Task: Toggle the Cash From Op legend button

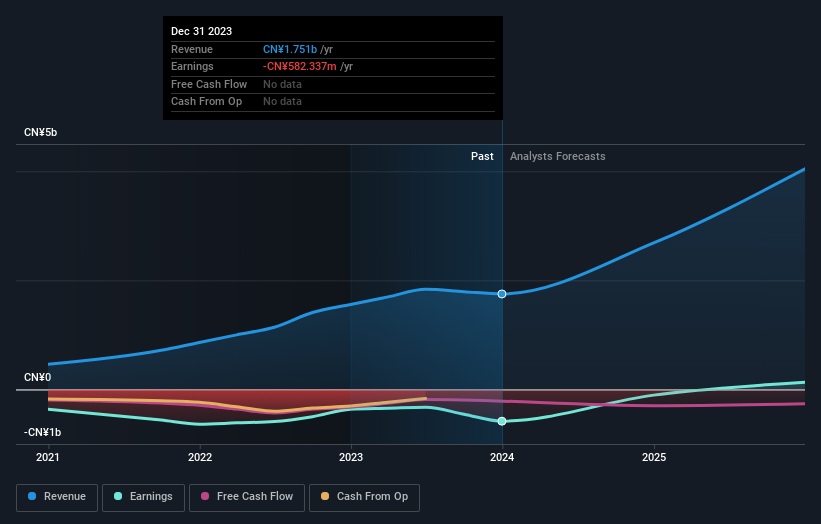Action: 364,497
